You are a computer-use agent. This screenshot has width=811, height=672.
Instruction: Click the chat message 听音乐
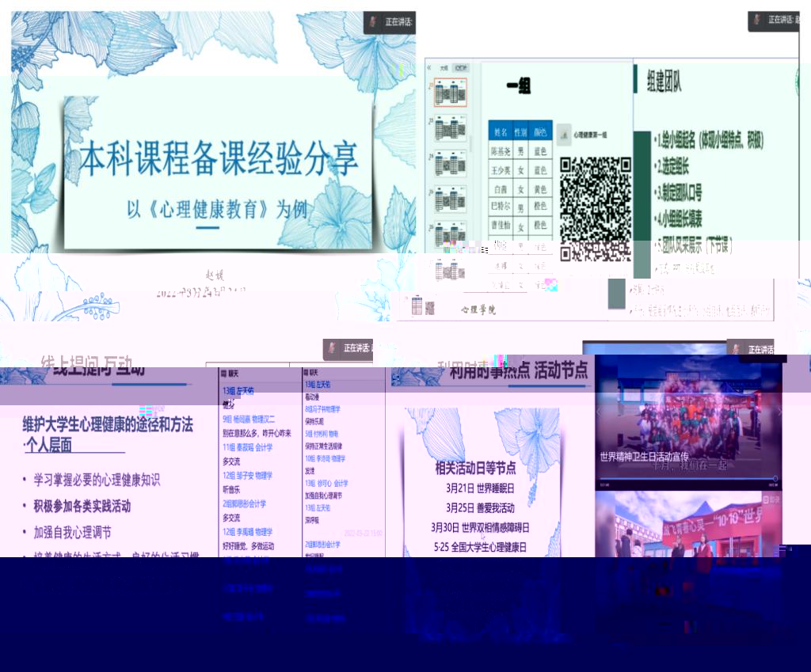pos(231,489)
